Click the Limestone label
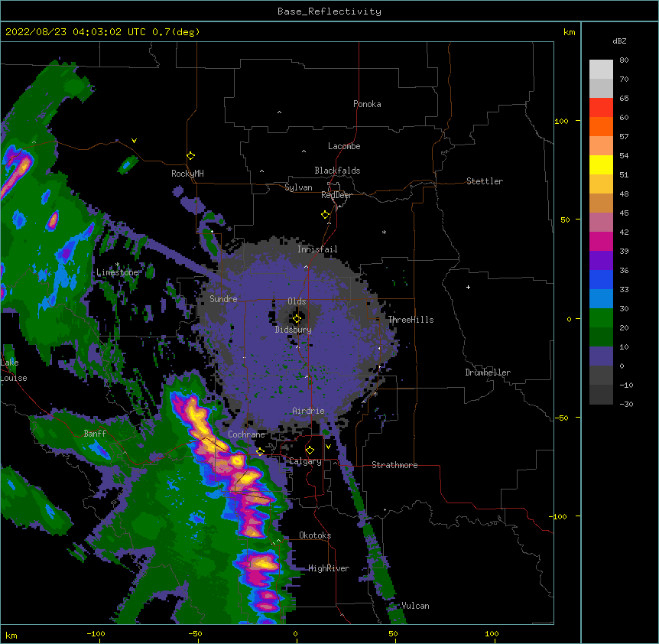Viewport: 659px width, 644px height. click(117, 272)
